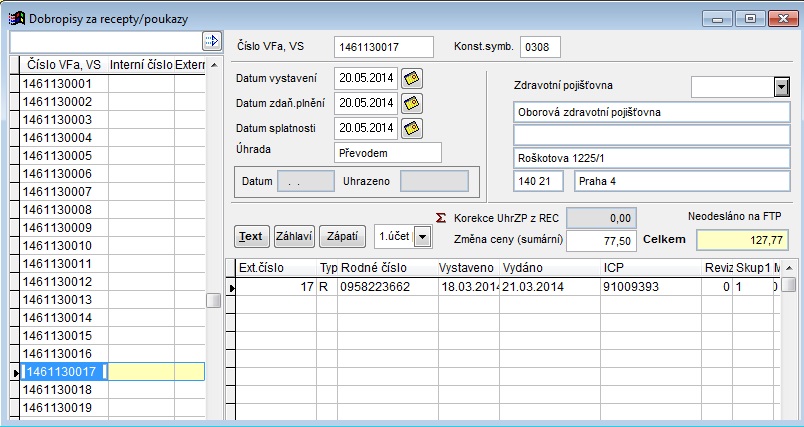Open calendar picker for Datum splatnosti
The width and height of the screenshot is (804, 427).
(x=412, y=128)
